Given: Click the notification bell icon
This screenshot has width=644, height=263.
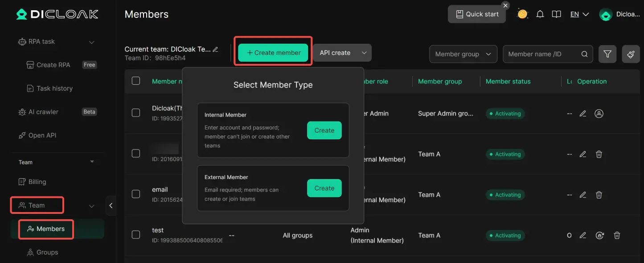Looking at the screenshot, I should 540,14.
